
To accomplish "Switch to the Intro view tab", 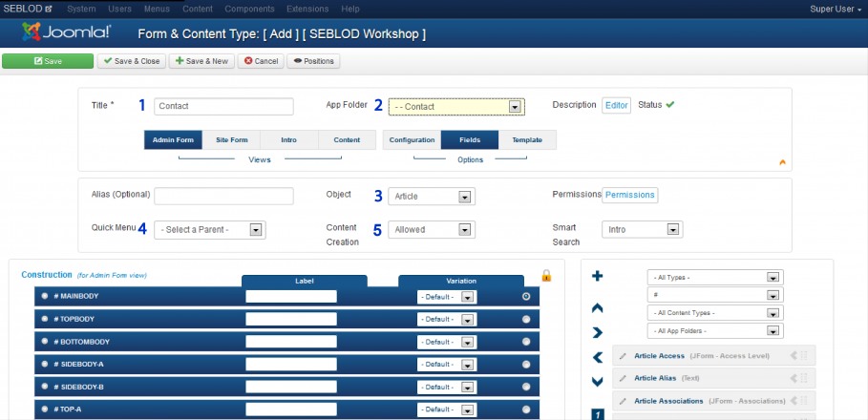I will pyautogui.click(x=289, y=140).
